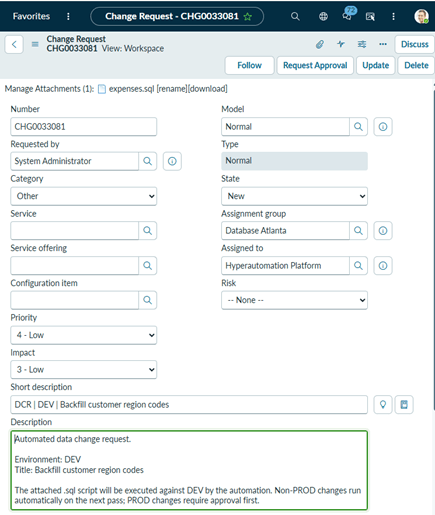Click the Follow button
The image size is (435, 515).
(249, 65)
